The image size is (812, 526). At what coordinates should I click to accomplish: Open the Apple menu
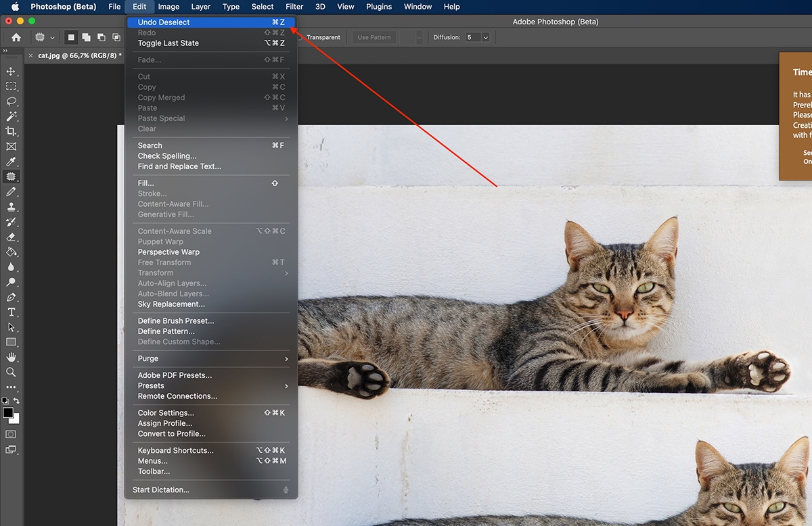tap(16, 7)
